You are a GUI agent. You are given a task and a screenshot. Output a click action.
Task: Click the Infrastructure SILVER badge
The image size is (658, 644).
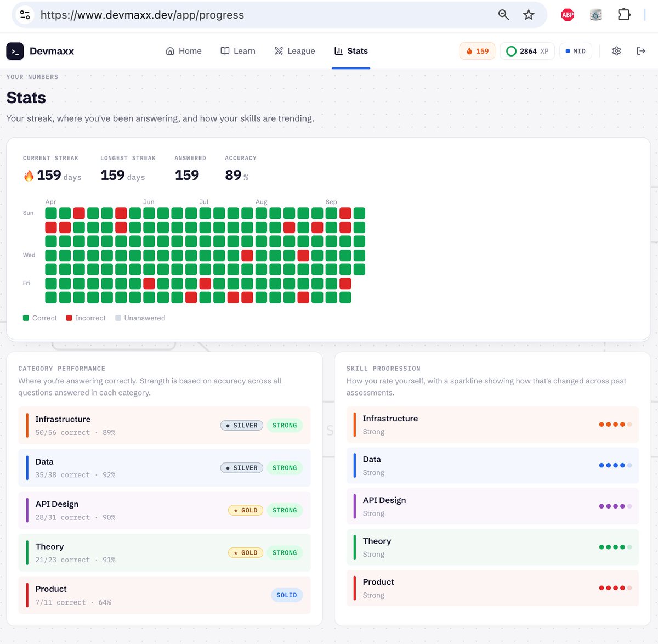[x=242, y=425]
